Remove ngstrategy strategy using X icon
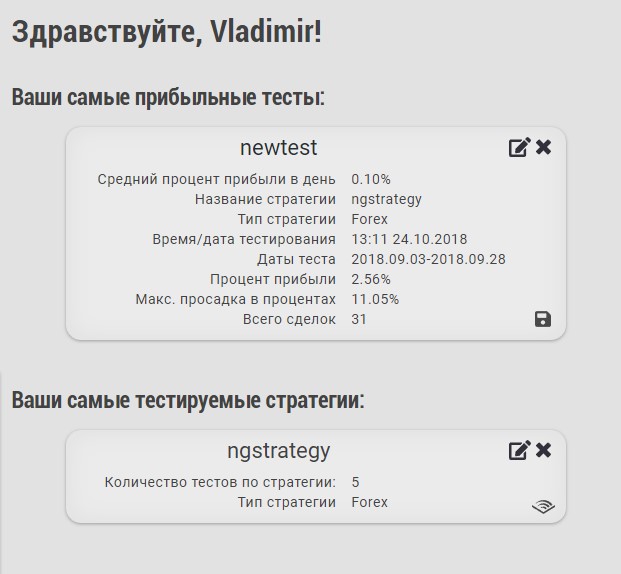 point(544,450)
